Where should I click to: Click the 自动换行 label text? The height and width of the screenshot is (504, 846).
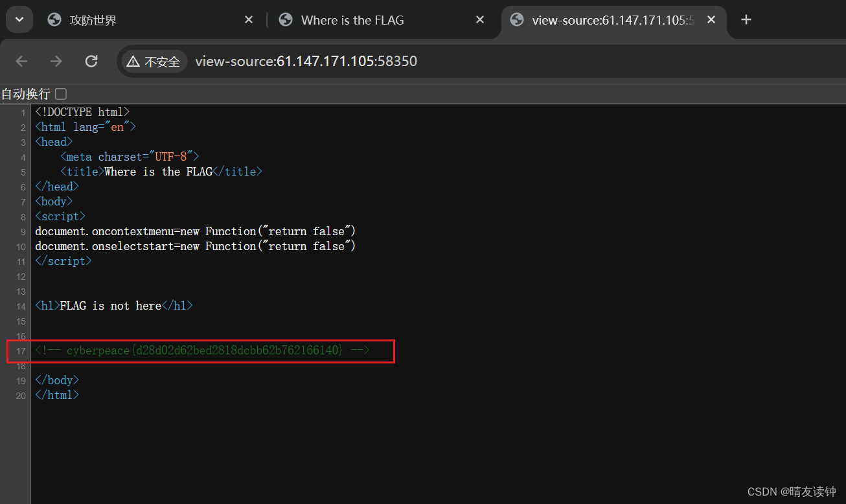(x=26, y=93)
